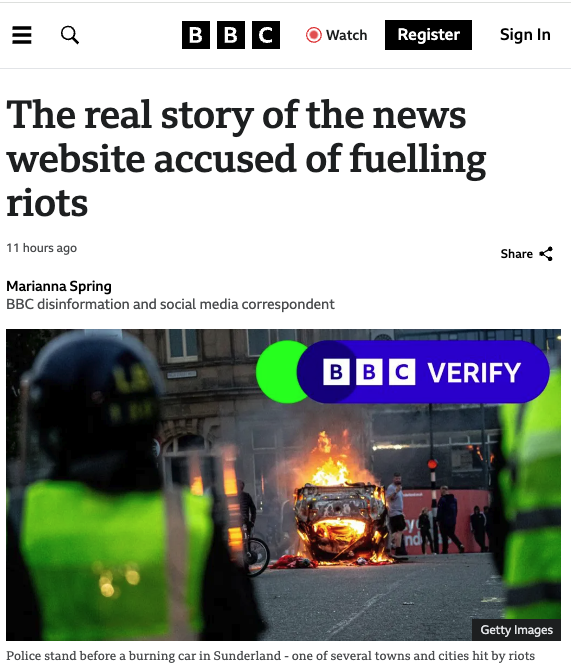Click the letter C block of the BBC logo
The width and height of the screenshot is (571, 670).
266,35
